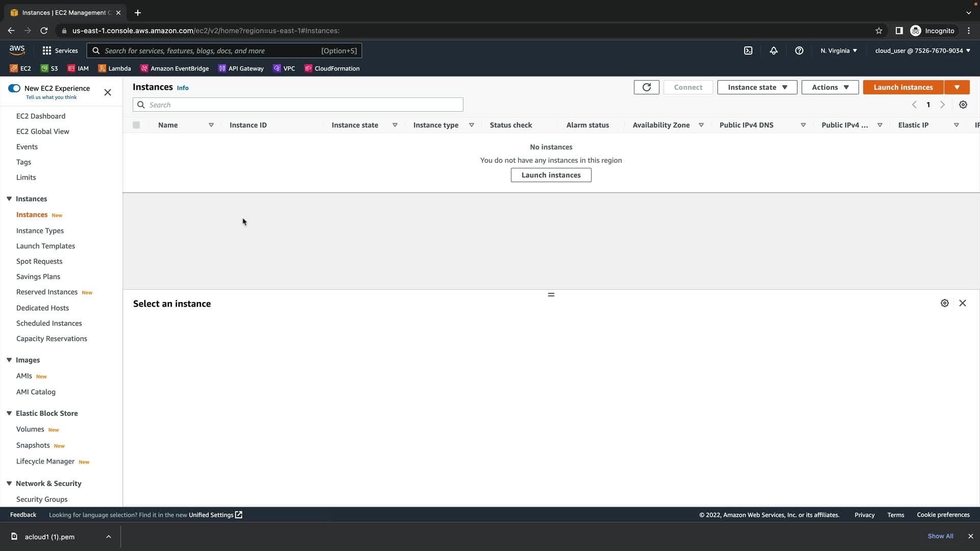
Task: Open Launch Templates in sidebar
Action: 45,246
